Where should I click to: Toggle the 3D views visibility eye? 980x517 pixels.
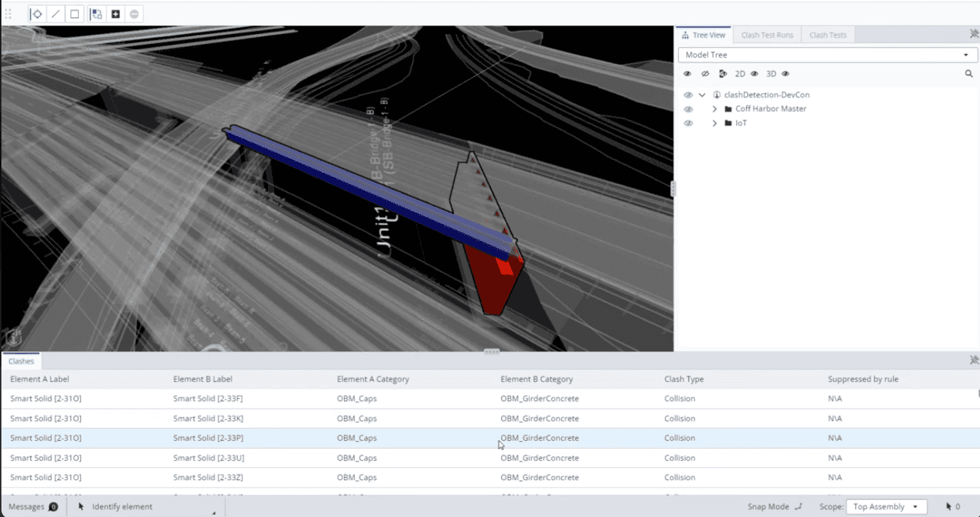click(785, 74)
